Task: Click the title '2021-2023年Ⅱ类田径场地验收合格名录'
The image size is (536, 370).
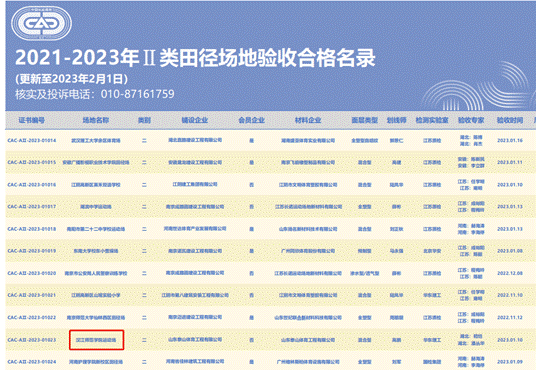Action: coord(195,58)
